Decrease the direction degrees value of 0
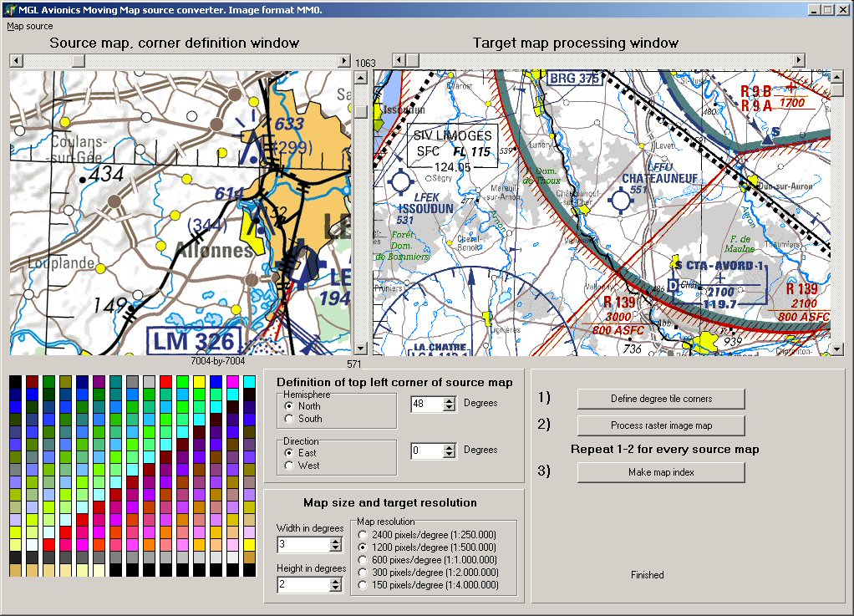 point(450,454)
